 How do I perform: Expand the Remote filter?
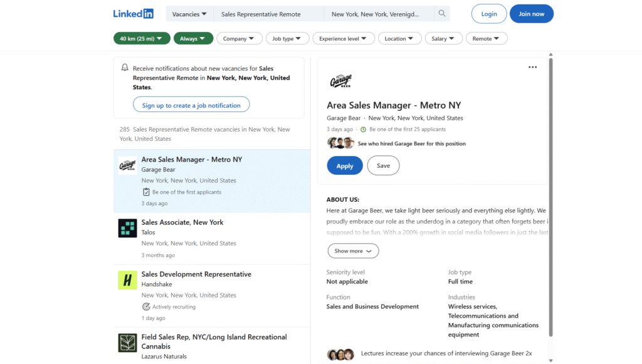pyautogui.click(x=487, y=38)
